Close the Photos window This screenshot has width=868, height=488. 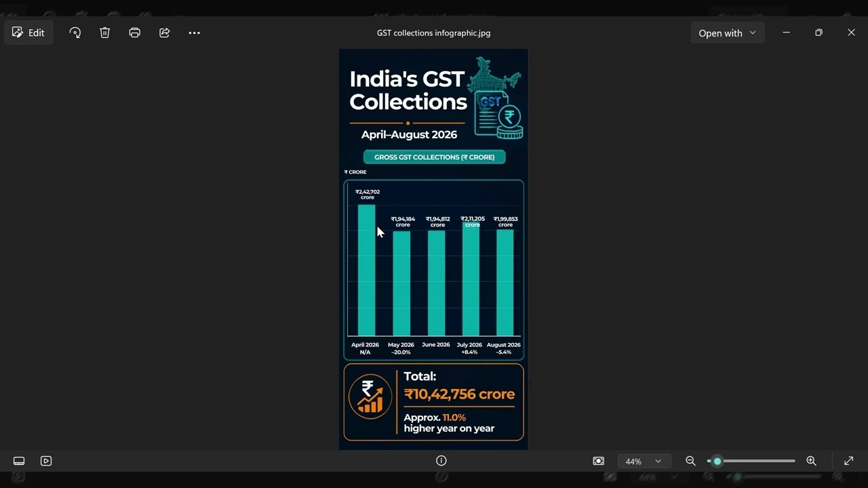[x=852, y=33]
